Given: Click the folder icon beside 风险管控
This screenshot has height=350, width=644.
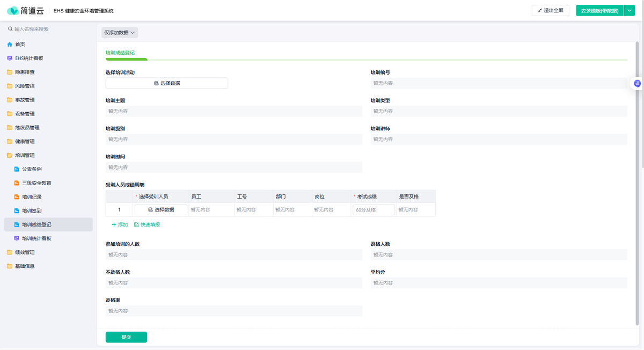Looking at the screenshot, I should tap(10, 86).
